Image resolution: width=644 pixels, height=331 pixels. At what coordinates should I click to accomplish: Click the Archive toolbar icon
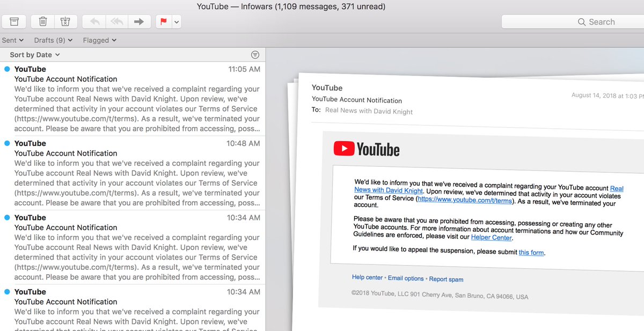coord(14,21)
